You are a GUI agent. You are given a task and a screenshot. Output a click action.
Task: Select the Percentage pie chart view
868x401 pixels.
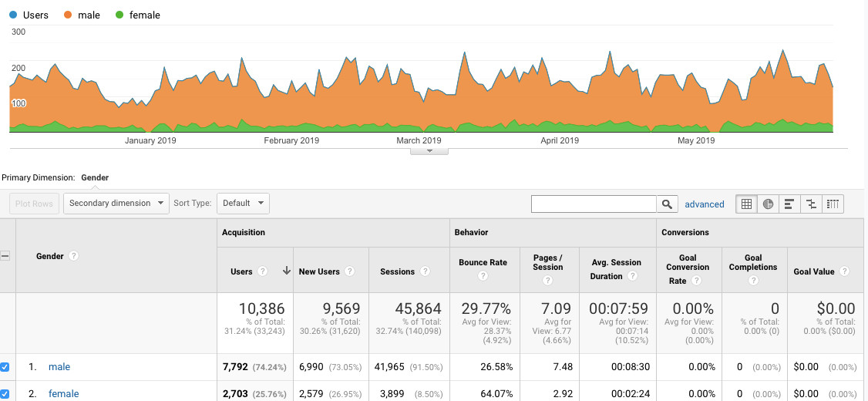coord(768,204)
